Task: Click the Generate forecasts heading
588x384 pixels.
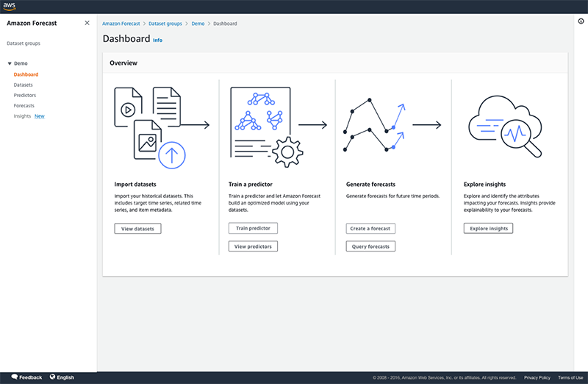Action: [x=370, y=185]
